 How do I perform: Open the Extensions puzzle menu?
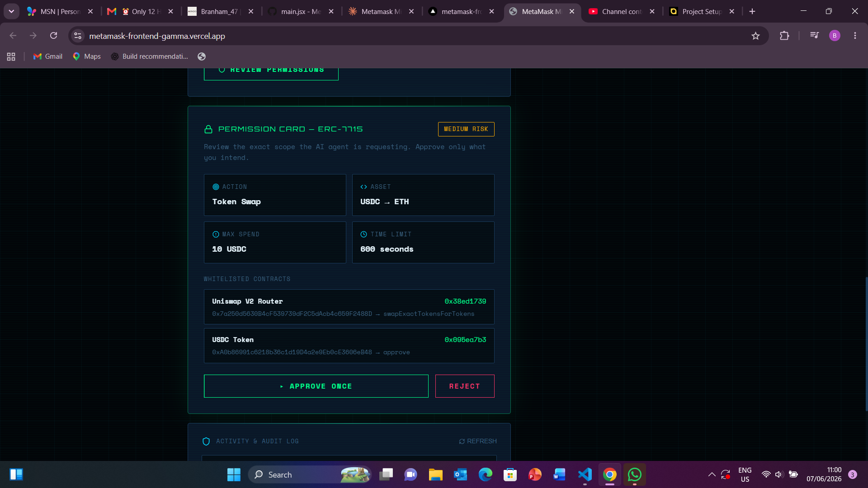[x=784, y=36]
